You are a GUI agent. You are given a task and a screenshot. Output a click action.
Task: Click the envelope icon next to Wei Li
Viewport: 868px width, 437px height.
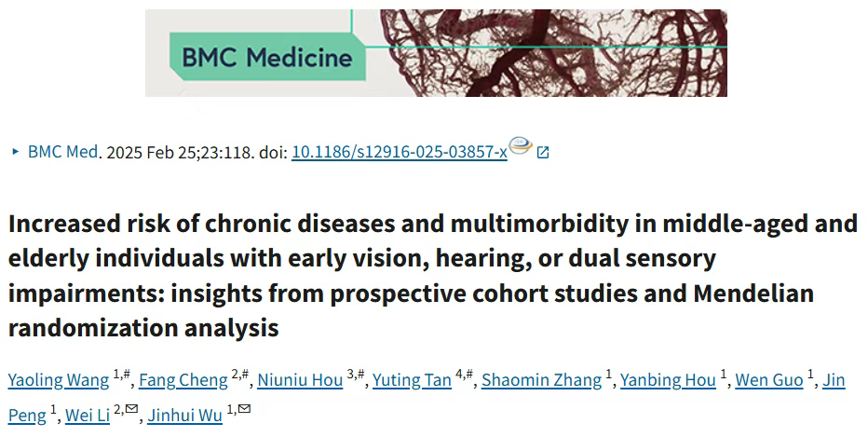click(131, 409)
